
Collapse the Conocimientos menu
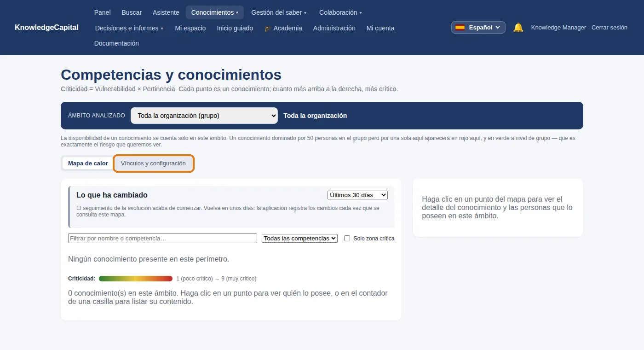point(215,12)
